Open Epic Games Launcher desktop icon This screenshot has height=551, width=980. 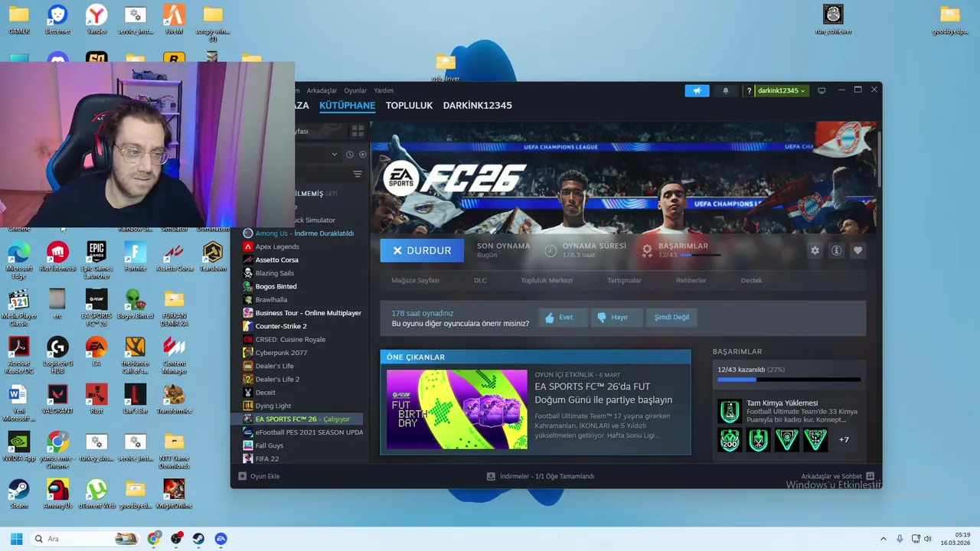(x=96, y=259)
